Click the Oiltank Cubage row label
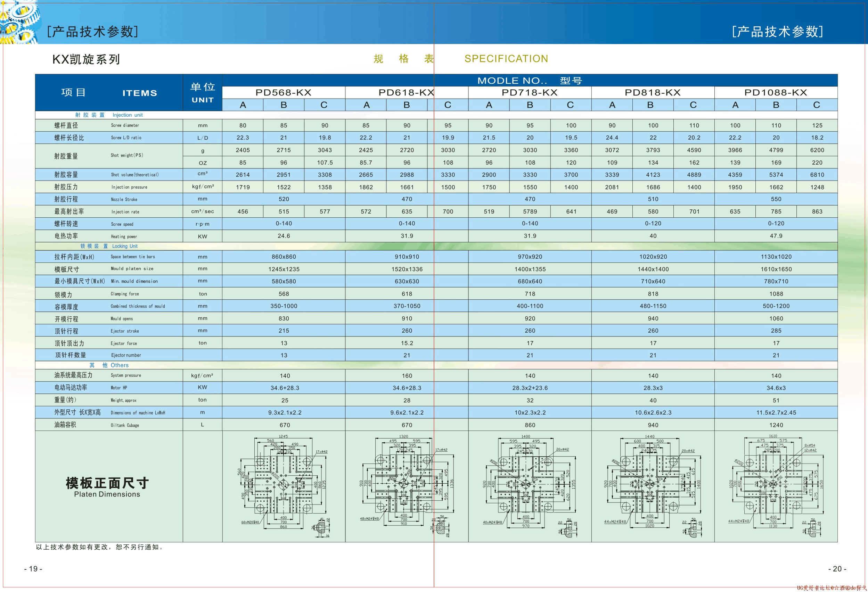Viewport: 868px width, 592px height. coord(125,425)
